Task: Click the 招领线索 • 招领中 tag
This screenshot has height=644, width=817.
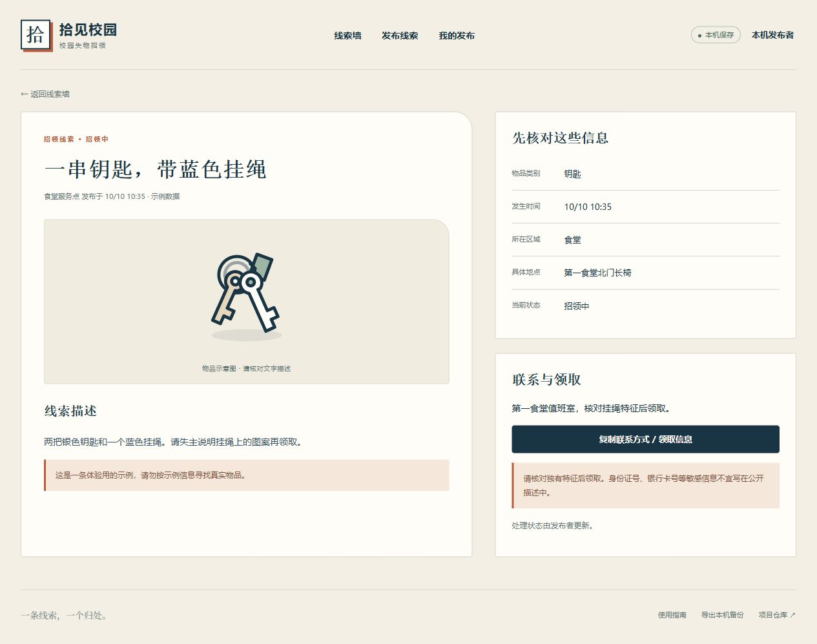Action: [76, 139]
